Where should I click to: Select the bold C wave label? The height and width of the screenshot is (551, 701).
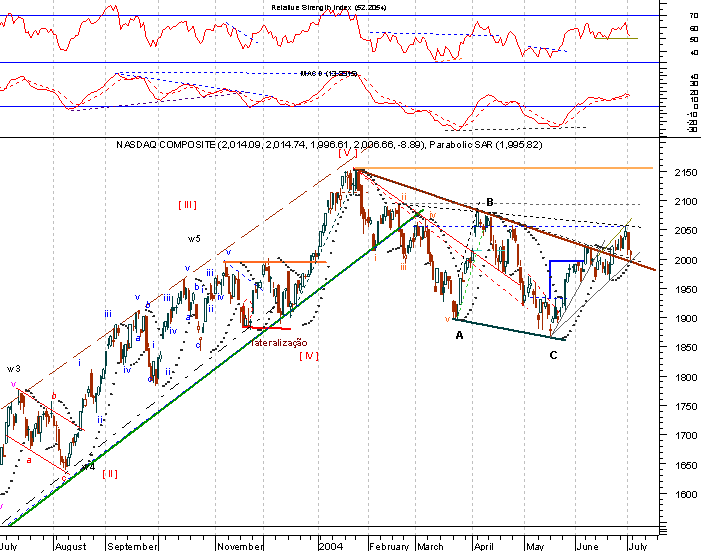click(x=553, y=356)
